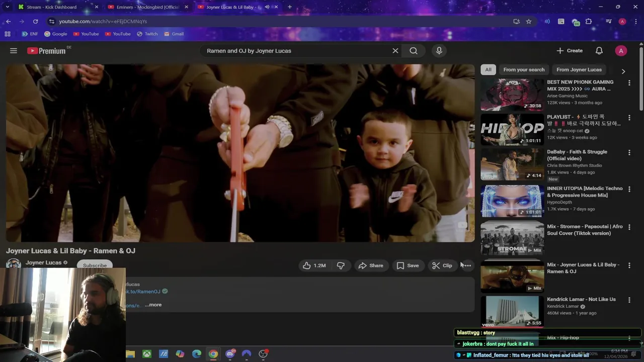Image resolution: width=644 pixels, height=362 pixels.
Task: Open the tab search dropdown in Chrome
Action: 7,7
